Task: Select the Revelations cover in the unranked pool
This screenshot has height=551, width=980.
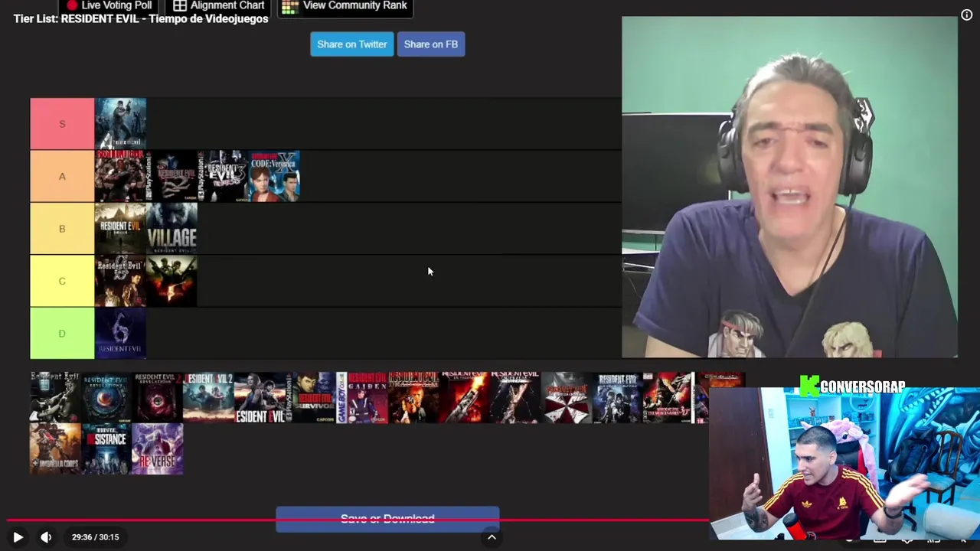Action: tap(106, 397)
